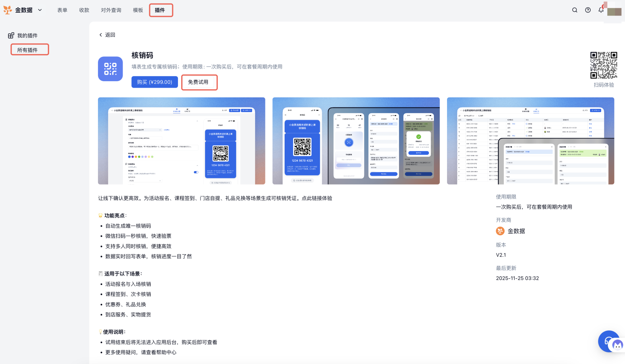Click the 更多使用疑问，请查看帮助中心 line
The image size is (625, 364).
(x=141, y=353)
